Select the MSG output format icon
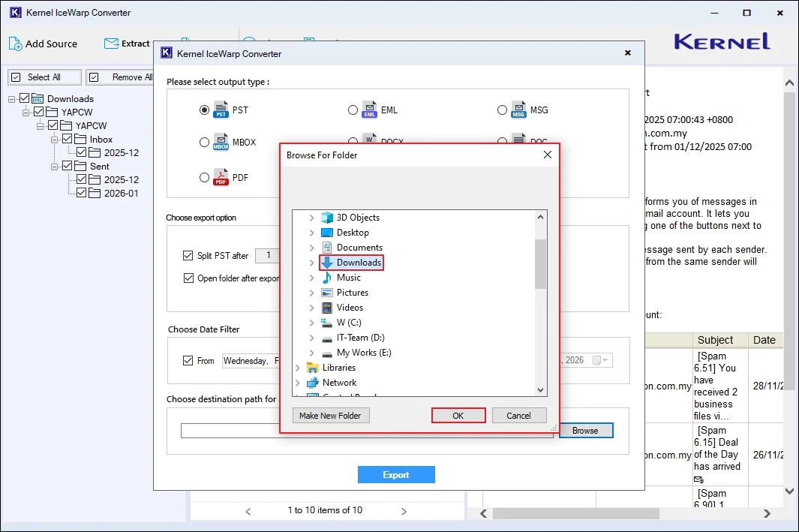Image resolution: width=799 pixels, height=532 pixels. [x=518, y=110]
